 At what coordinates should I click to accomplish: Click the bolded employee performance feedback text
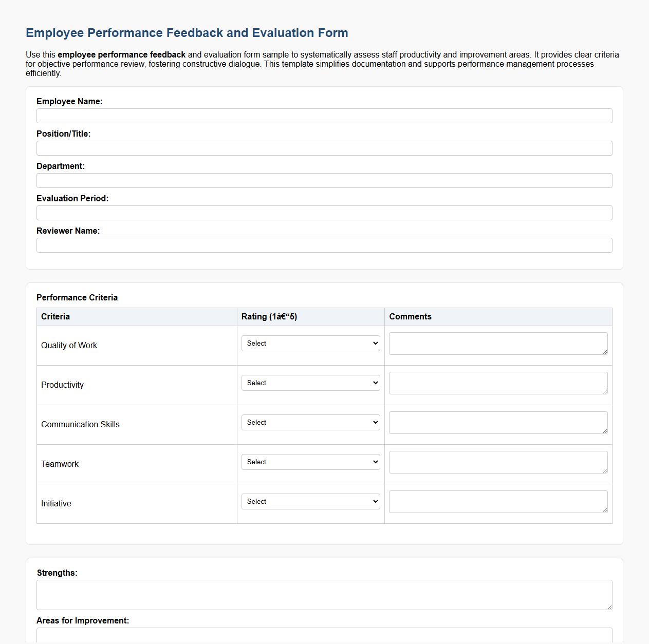coord(121,54)
